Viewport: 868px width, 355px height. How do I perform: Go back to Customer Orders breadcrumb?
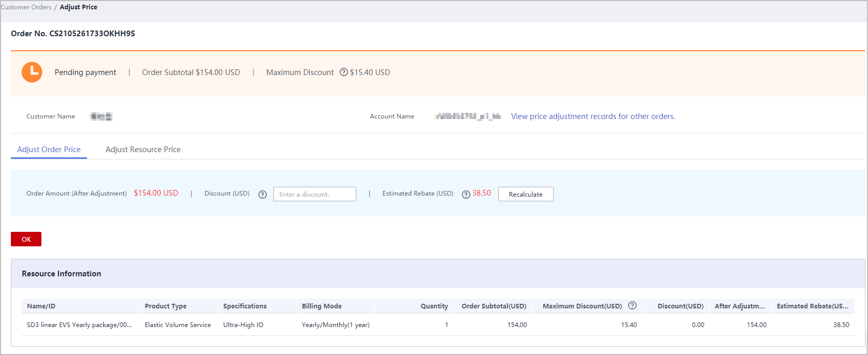click(26, 7)
